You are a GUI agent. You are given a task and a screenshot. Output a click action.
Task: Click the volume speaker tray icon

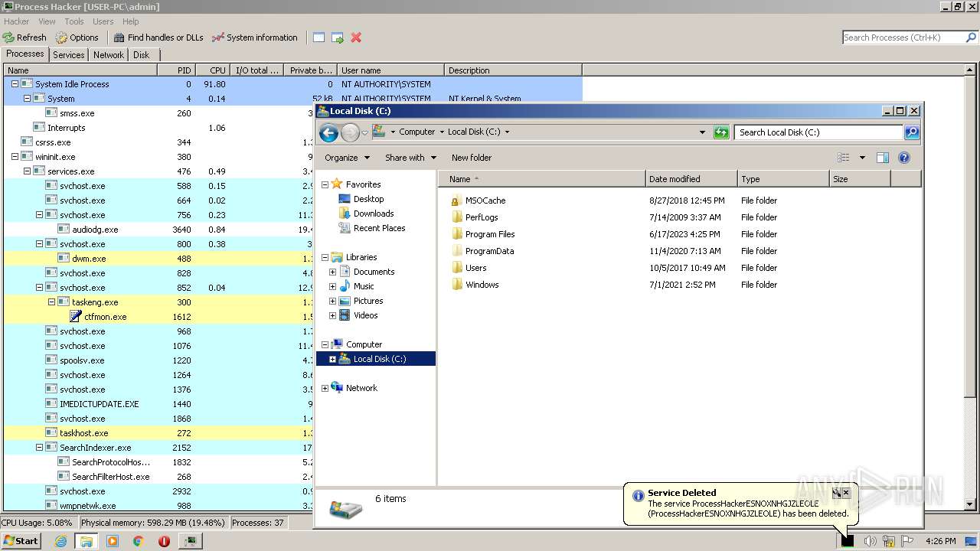click(870, 541)
